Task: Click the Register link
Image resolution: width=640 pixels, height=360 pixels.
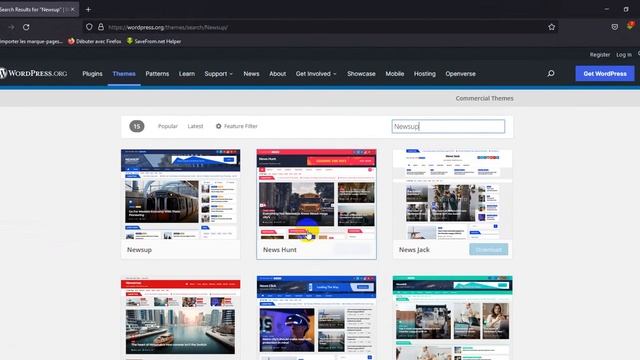Action: (x=600, y=55)
